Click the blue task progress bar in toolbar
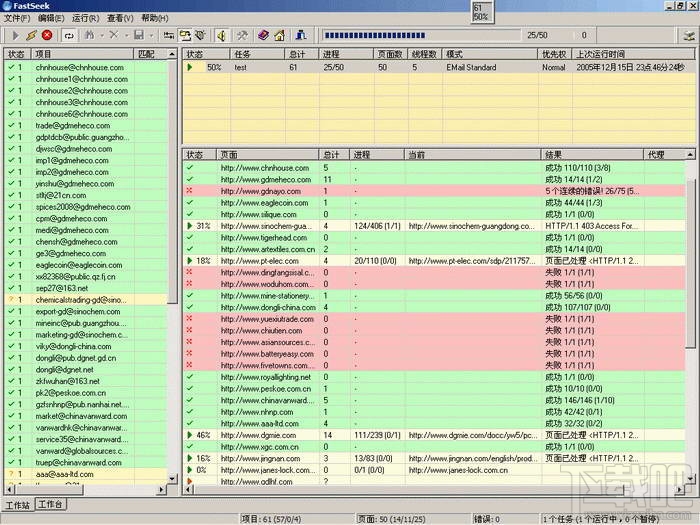The width and height of the screenshot is (700, 525). point(421,35)
